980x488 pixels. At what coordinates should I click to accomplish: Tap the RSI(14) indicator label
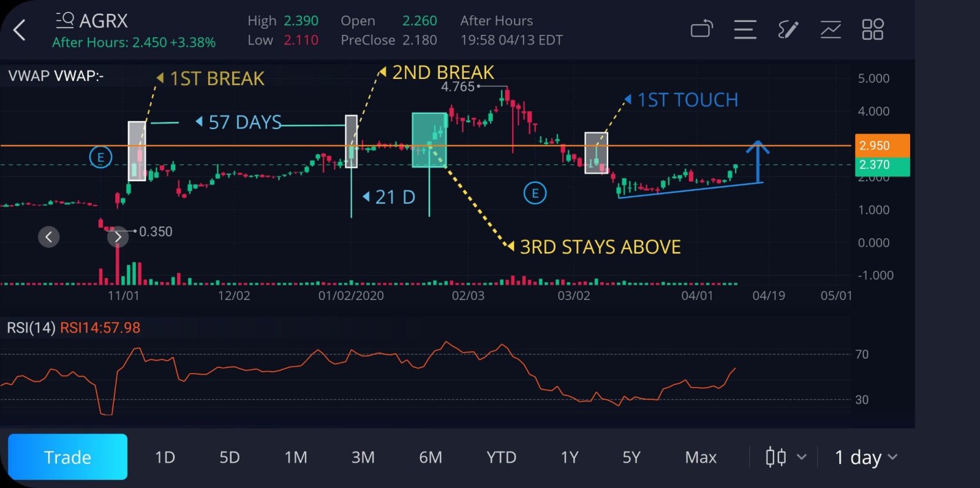click(31, 328)
